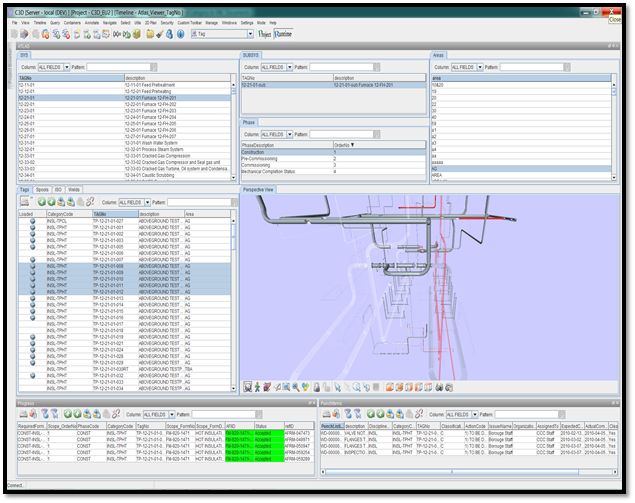Click the walking person icon in Perspective toolbar

[x=256, y=385]
